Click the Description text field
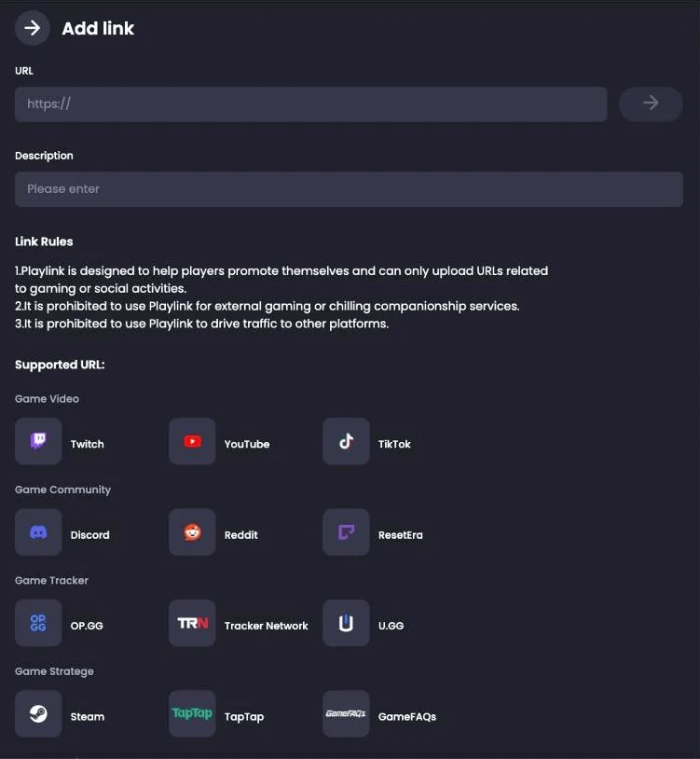Screen dimensions: 700x759 (x=349, y=189)
